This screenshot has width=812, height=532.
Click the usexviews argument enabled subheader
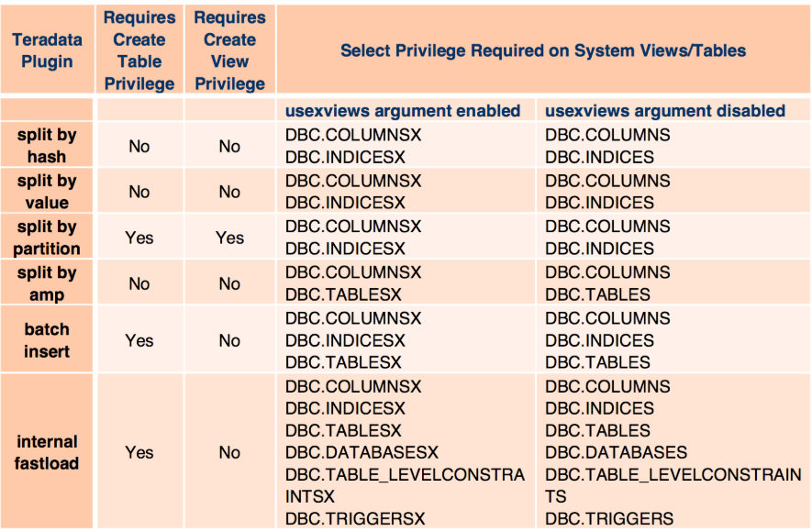pos(403,111)
